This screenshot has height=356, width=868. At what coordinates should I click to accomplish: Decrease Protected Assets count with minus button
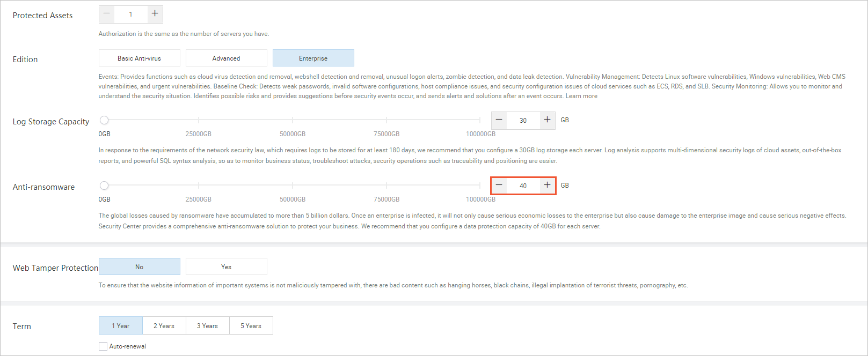107,14
